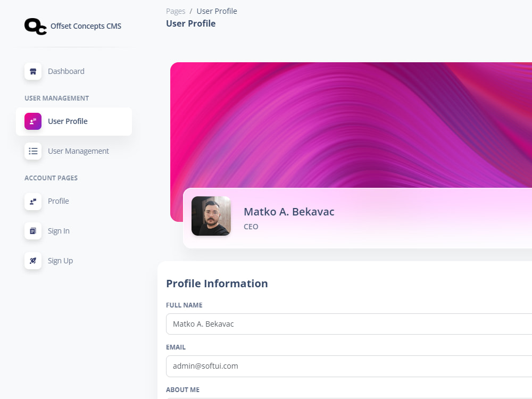Go to Profile under Account Pages
The height and width of the screenshot is (399, 532).
(x=59, y=201)
